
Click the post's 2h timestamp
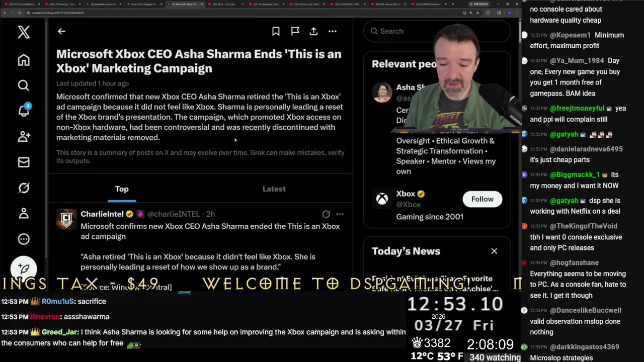(x=210, y=214)
